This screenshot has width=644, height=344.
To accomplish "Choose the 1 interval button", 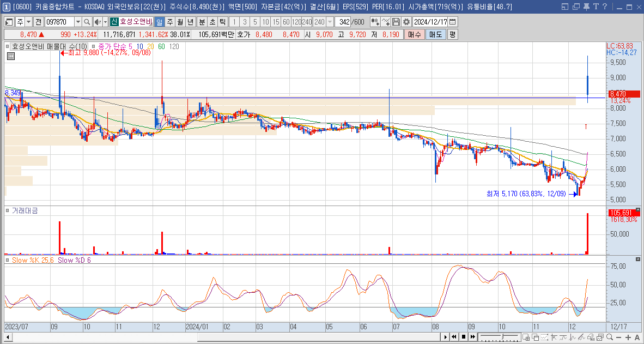I will click(x=234, y=22).
